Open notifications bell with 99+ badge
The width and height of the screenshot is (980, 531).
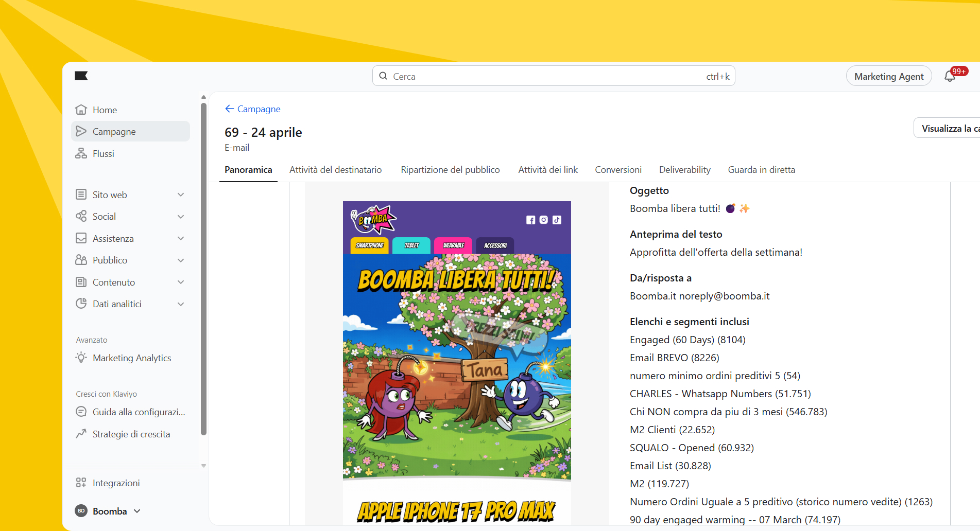pos(950,77)
